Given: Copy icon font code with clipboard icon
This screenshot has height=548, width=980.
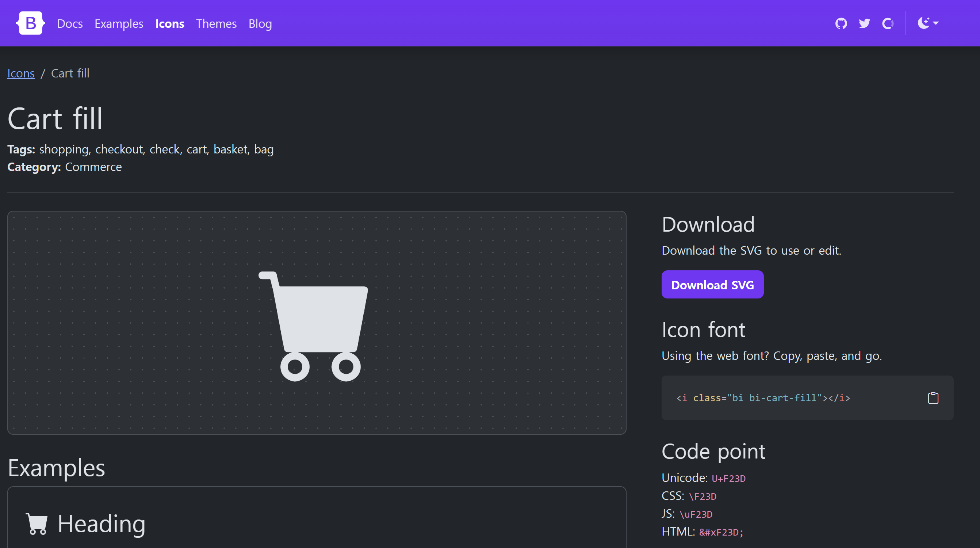Looking at the screenshot, I should [x=933, y=398].
